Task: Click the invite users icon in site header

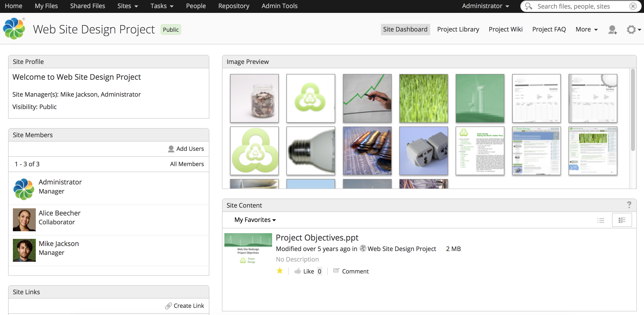Action: click(612, 30)
